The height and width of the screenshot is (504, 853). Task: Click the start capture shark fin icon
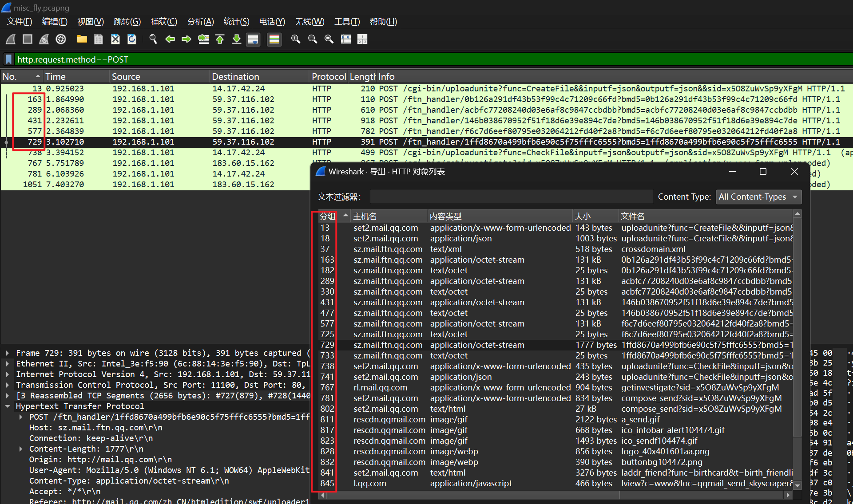(x=11, y=39)
